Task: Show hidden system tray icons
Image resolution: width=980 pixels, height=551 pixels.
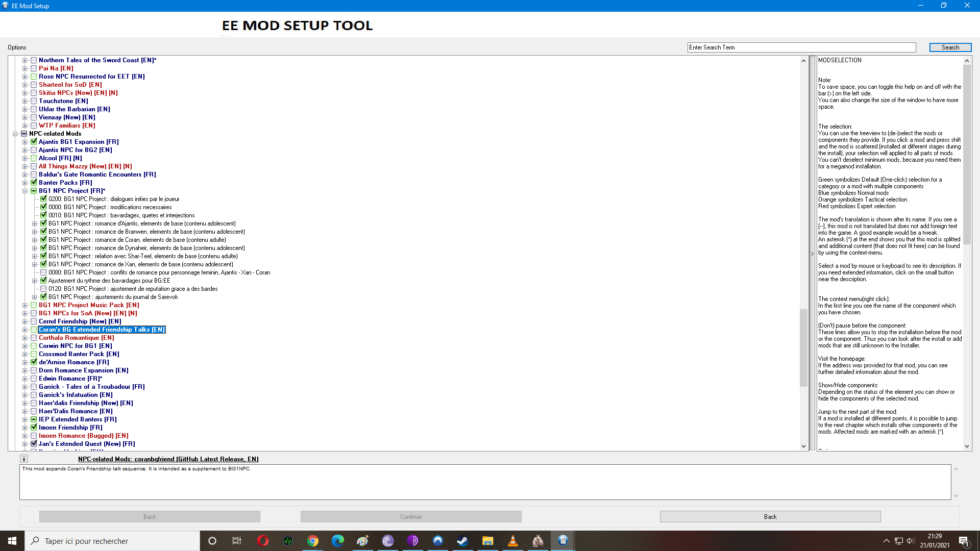Action: coord(887,541)
